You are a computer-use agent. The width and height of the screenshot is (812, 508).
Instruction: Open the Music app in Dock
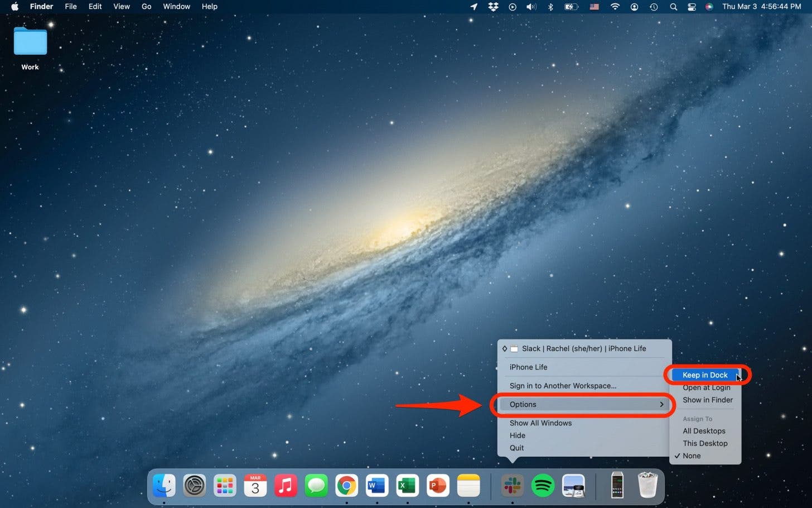tap(286, 486)
